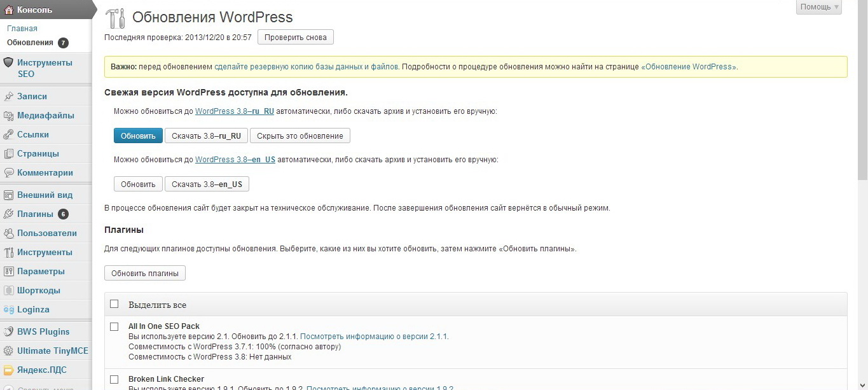This screenshot has height=390, width=868.
Task: View version 2.1.1 information link
Action: click(x=374, y=337)
